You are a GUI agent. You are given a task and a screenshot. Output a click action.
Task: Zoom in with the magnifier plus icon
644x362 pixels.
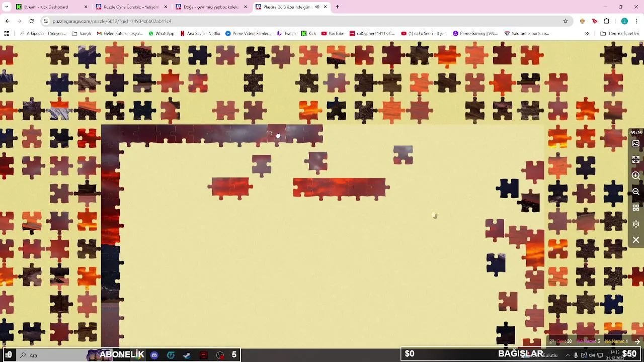pos(636,175)
